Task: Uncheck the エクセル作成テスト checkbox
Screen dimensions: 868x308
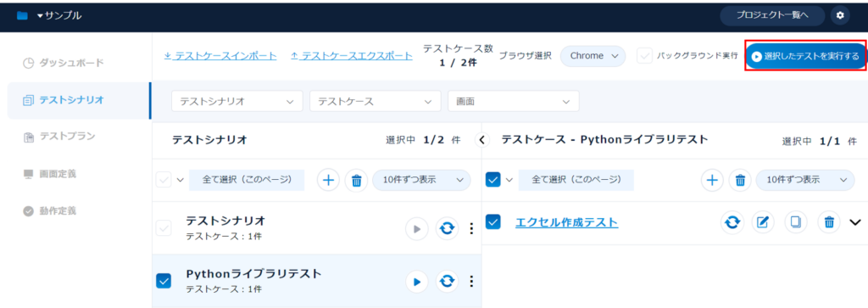Action: click(x=493, y=222)
